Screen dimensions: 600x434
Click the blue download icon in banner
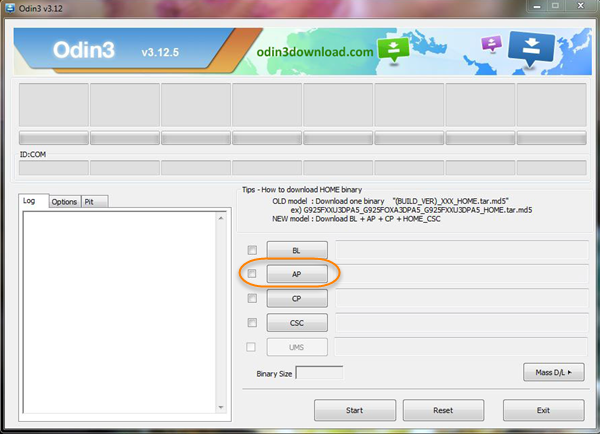pos(531,49)
